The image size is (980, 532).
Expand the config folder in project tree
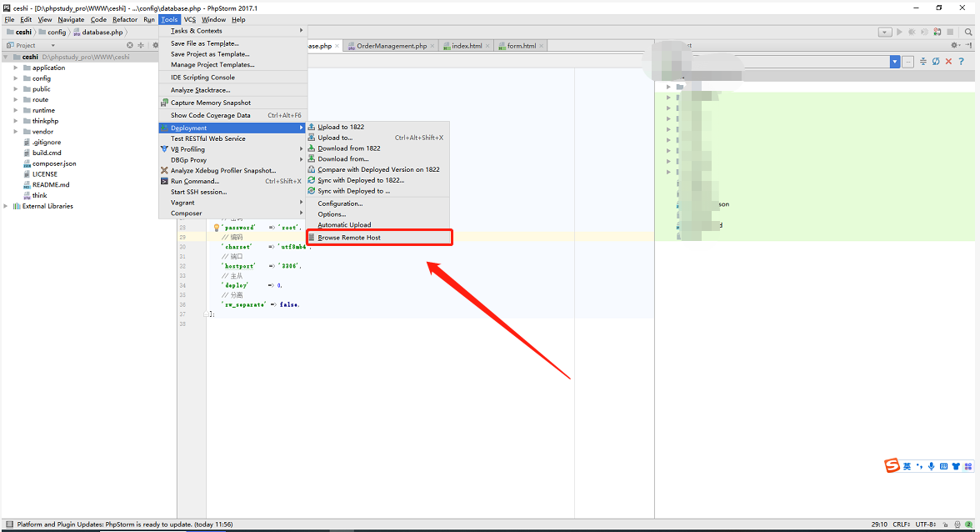pyautogui.click(x=16, y=78)
